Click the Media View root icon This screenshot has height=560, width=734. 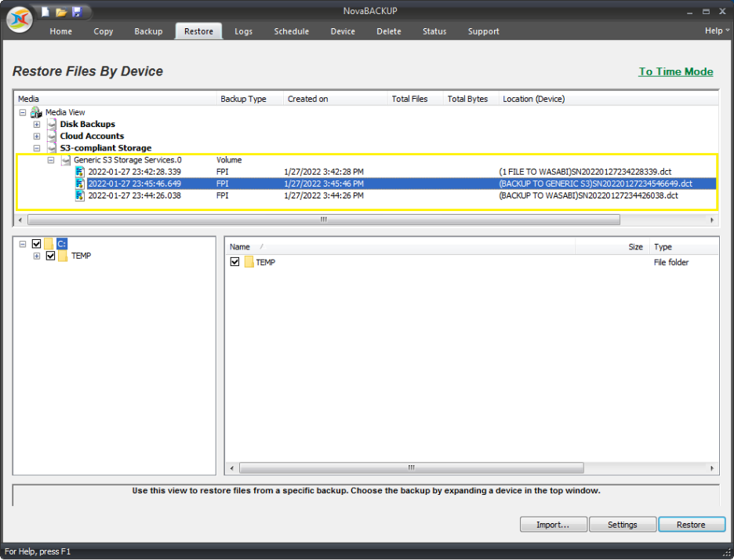click(x=36, y=112)
